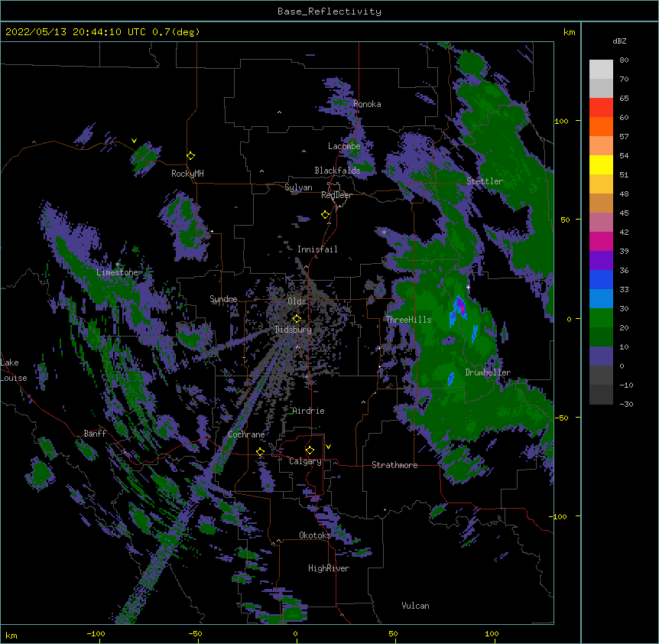This screenshot has width=659, height=644.
Task: Select the yellow diamond marker south of RedDeer
Action: (326, 215)
